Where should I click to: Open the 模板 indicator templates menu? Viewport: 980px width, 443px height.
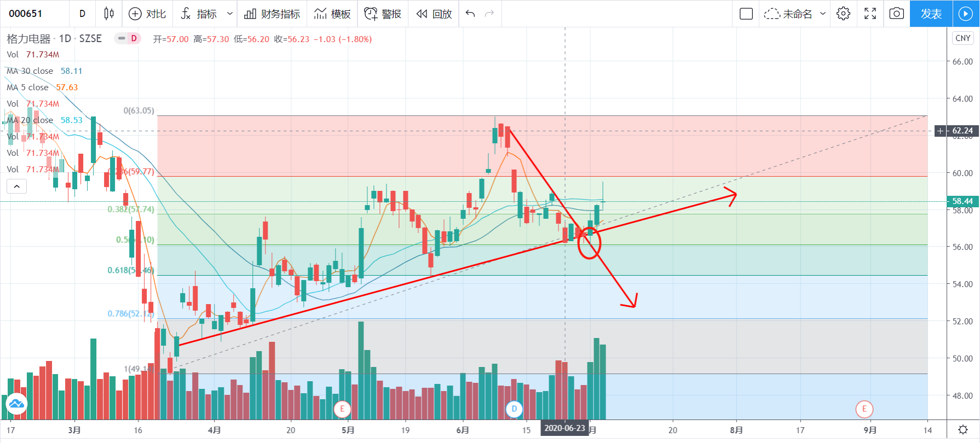click(x=332, y=14)
